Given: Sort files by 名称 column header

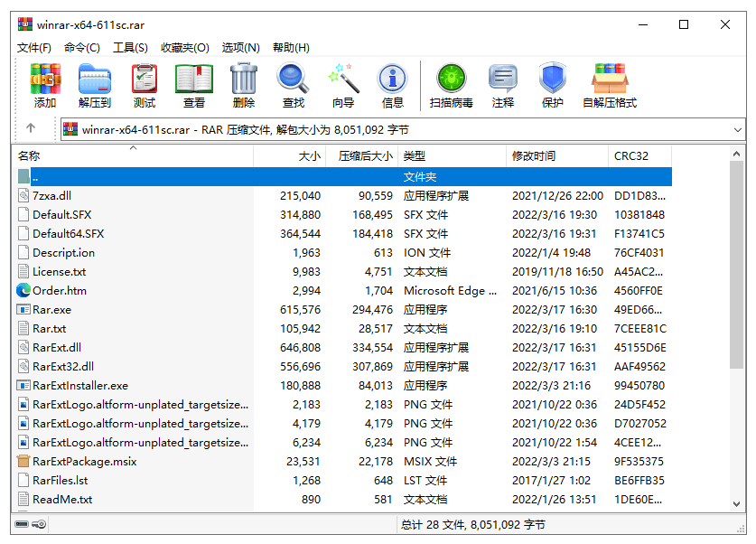Looking at the screenshot, I should [133, 155].
